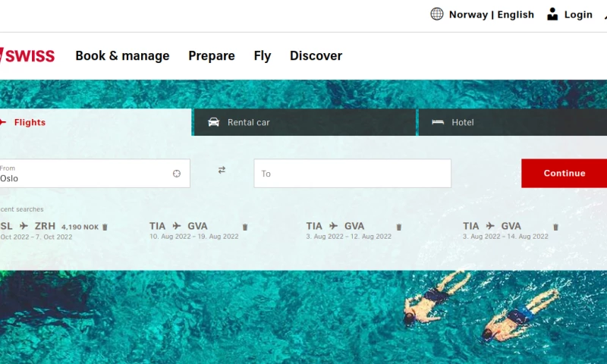Open Book & manage menu
The width and height of the screenshot is (607, 364).
[122, 55]
